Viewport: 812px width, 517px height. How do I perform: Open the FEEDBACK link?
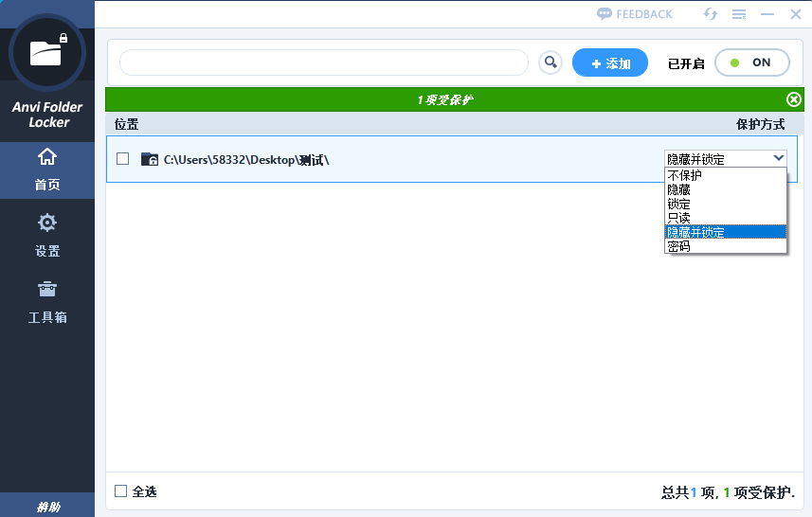click(x=635, y=14)
